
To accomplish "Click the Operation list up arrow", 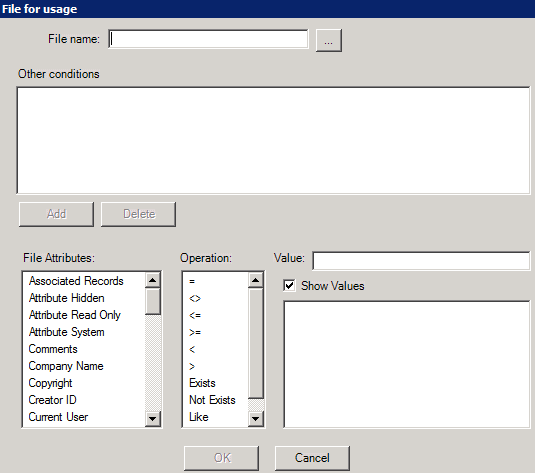I will [x=256, y=280].
